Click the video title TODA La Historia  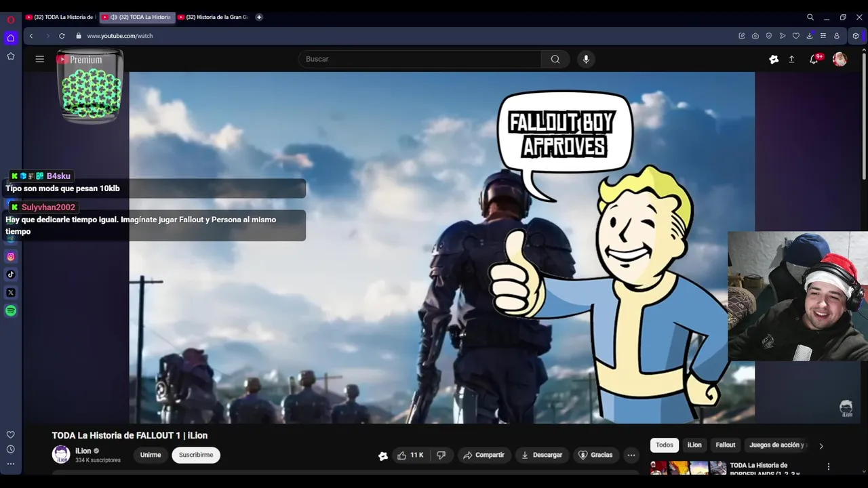[130, 436]
